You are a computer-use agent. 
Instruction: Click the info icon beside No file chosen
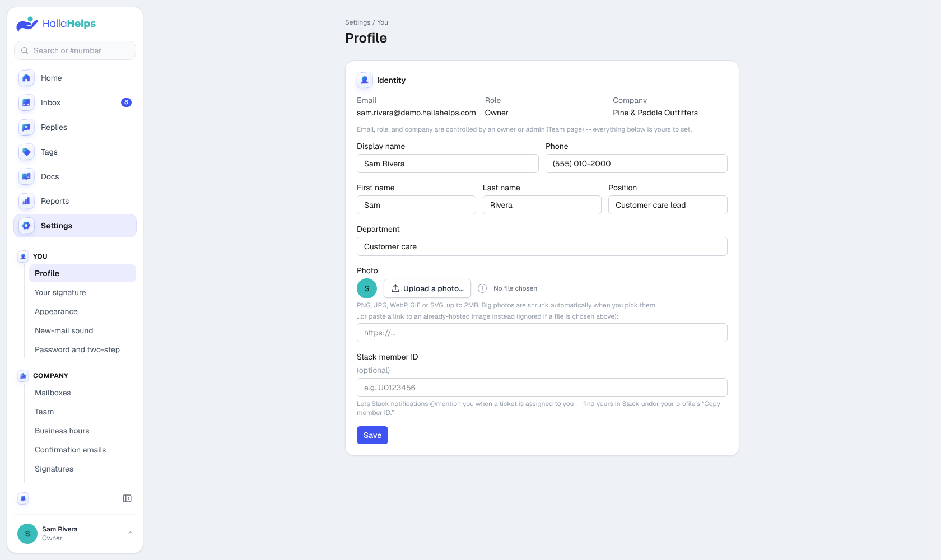pyautogui.click(x=482, y=288)
